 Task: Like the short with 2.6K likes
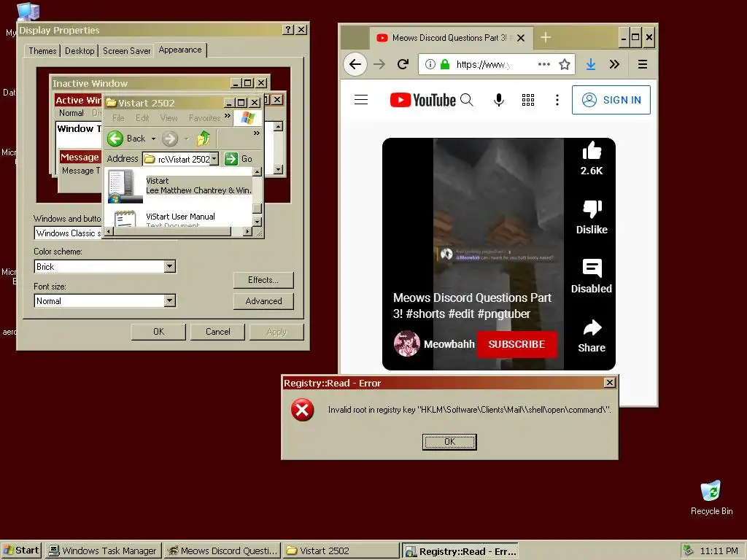(592, 152)
